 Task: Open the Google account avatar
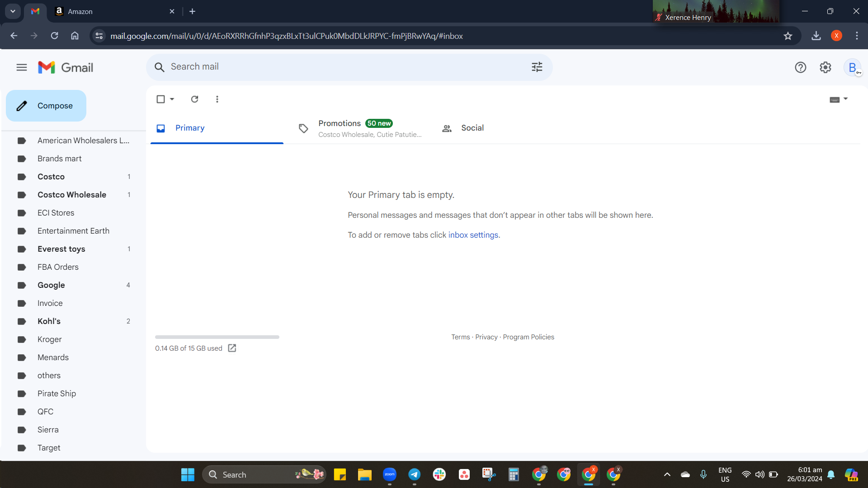pos(853,68)
